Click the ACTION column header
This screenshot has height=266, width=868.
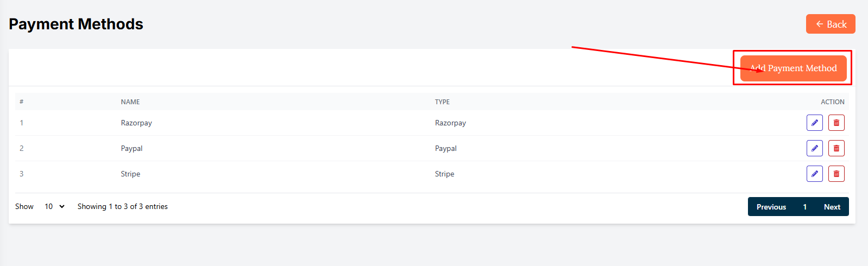(832, 102)
